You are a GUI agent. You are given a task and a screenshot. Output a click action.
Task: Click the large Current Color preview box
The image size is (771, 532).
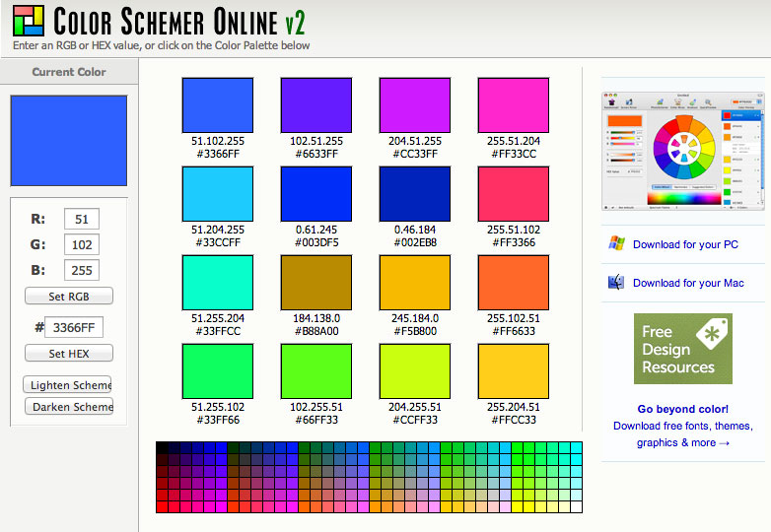coord(68,140)
